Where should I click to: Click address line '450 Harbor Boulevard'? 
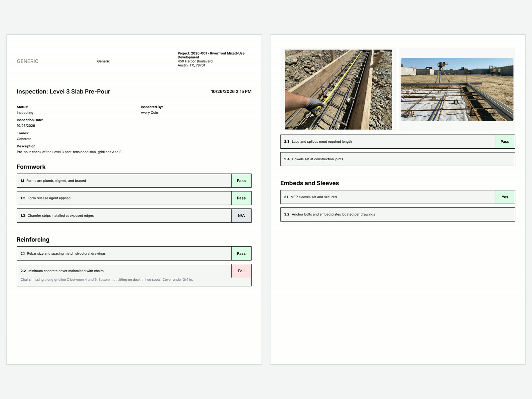(195, 61)
